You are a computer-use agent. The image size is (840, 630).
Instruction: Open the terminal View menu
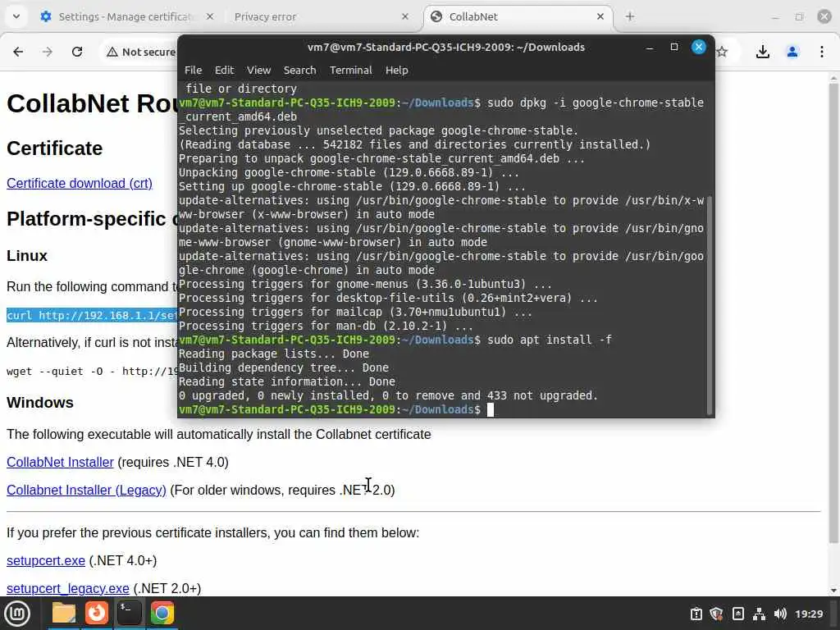(x=258, y=71)
